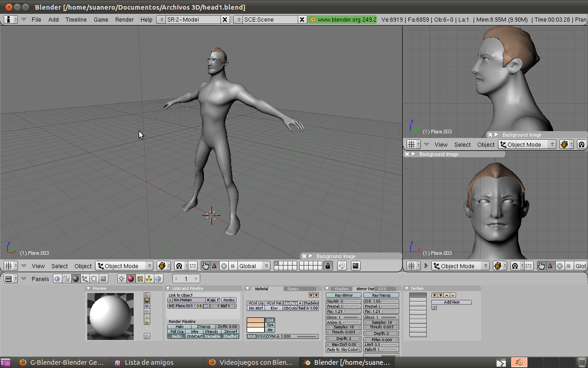Screen dimensions: 588x368
Task: Click the render image icon in main viewport header
Action: click(x=355, y=266)
